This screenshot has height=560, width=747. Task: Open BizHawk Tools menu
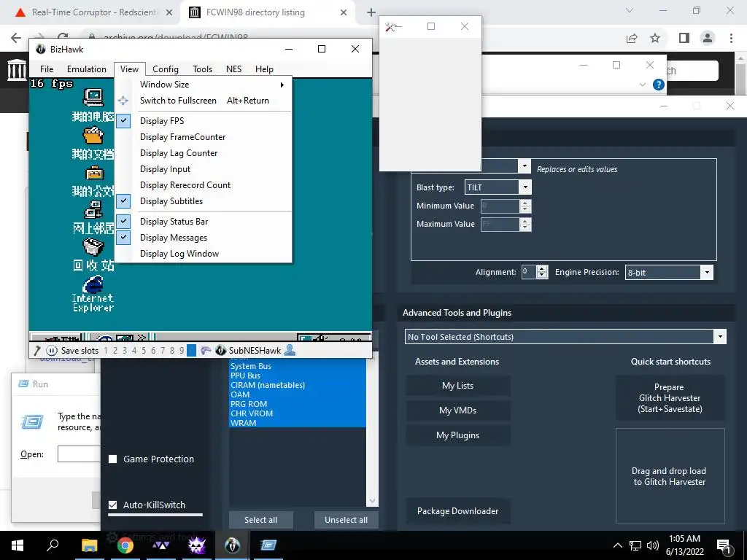click(x=203, y=69)
